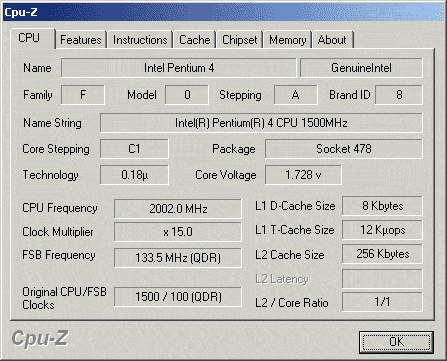Screen dimensions: 447x361
Task: Click the Core Stepping value C1
Action: coord(134,149)
